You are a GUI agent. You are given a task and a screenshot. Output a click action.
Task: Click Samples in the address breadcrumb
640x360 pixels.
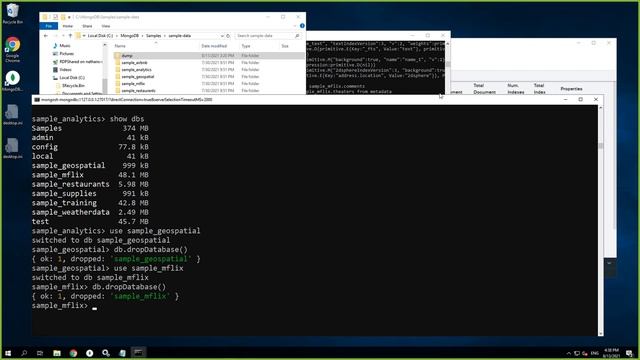153,36
